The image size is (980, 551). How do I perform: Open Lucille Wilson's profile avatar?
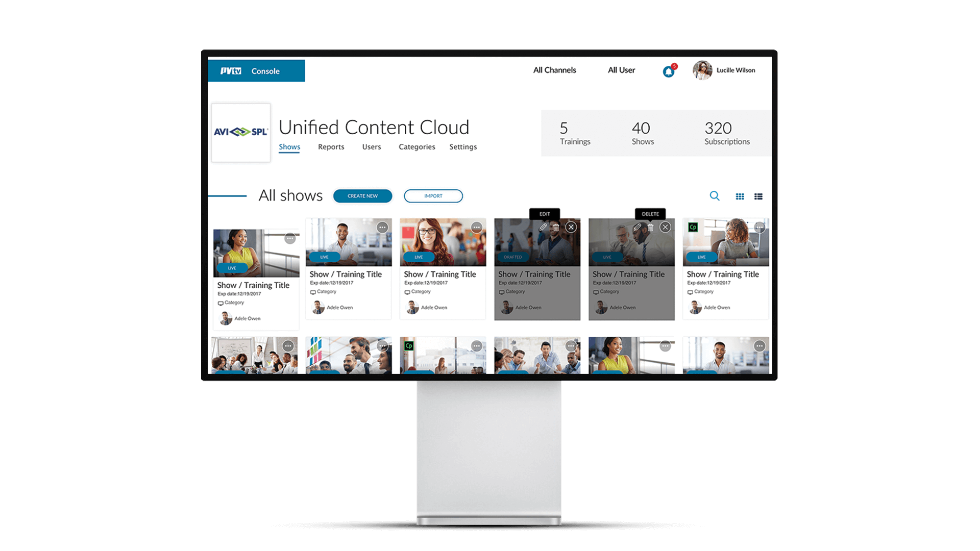[702, 70]
